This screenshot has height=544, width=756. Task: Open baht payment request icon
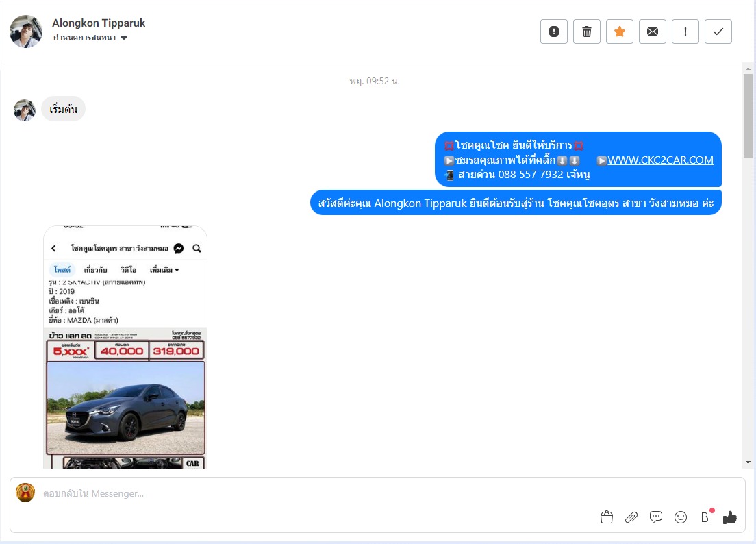[x=705, y=517]
